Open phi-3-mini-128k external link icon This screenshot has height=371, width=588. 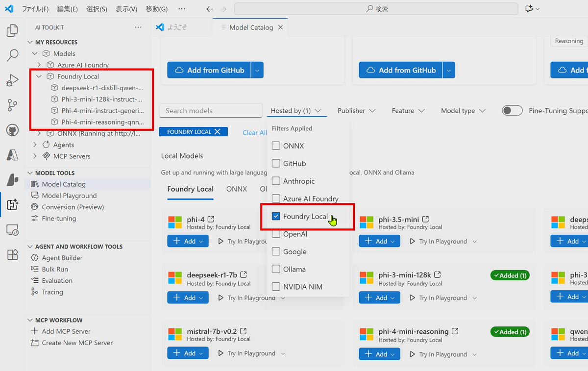(x=438, y=274)
